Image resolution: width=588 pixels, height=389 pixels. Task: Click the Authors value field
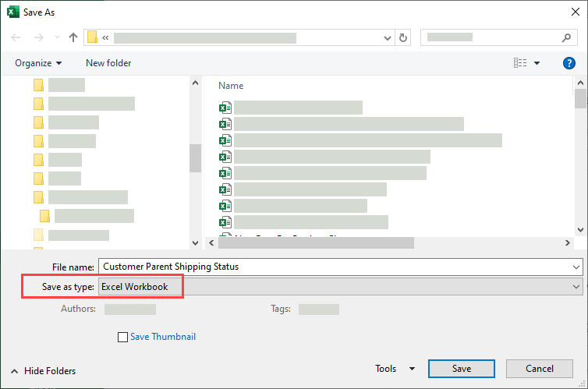point(130,309)
